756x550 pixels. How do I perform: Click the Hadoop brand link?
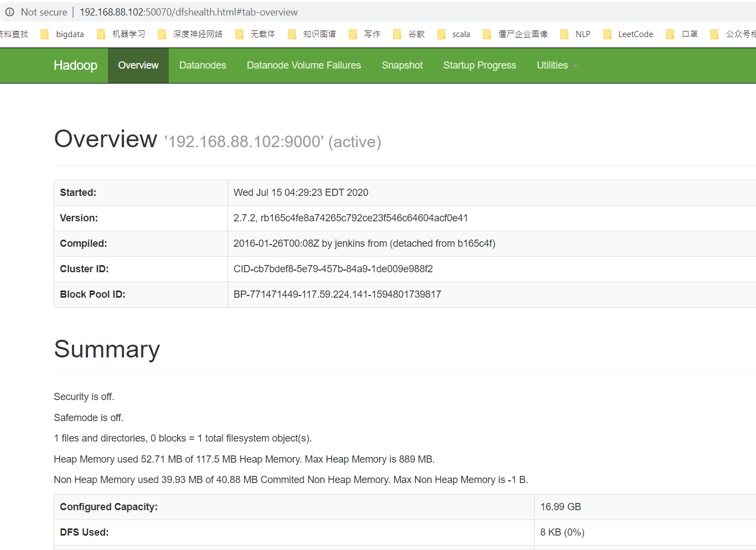coord(75,65)
